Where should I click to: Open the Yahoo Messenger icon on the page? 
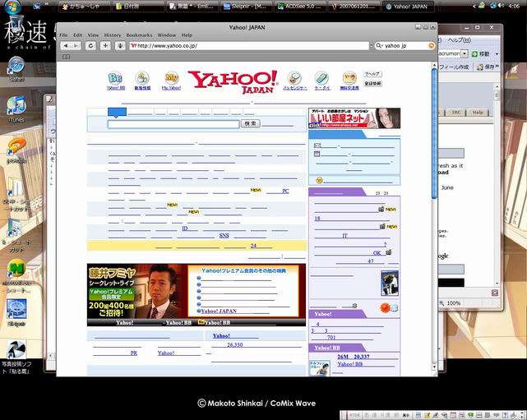coord(294,78)
